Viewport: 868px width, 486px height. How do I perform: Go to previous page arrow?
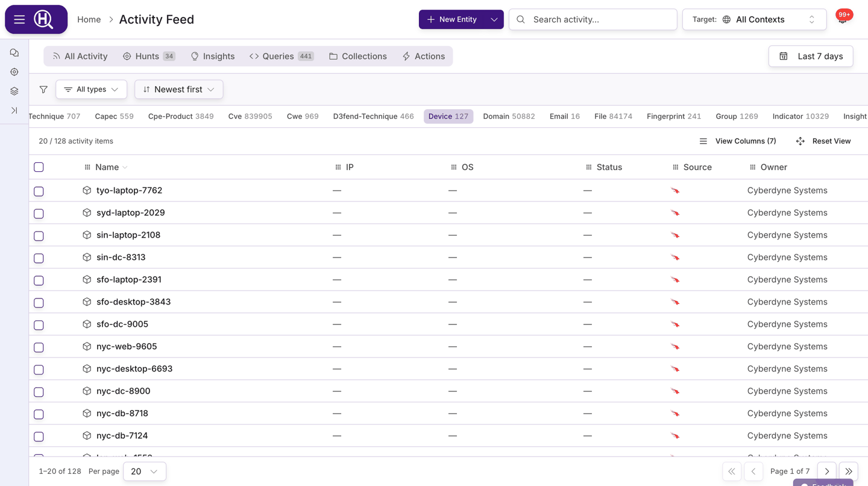pos(753,472)
